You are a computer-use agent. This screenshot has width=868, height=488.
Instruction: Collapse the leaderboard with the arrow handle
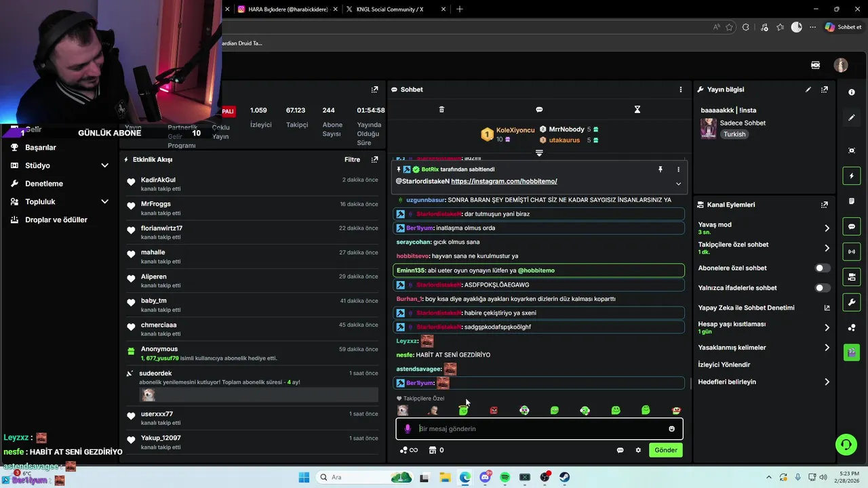click(x=539, y=153)
